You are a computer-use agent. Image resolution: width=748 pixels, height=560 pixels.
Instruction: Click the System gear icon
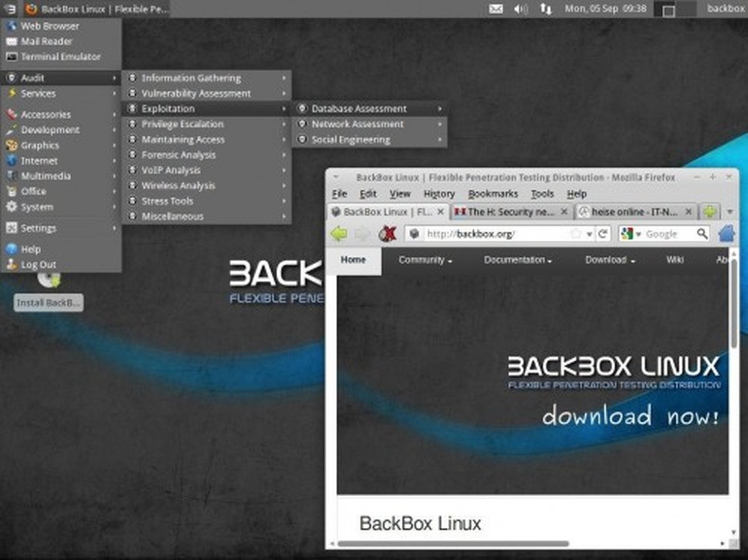click(11, 207)
